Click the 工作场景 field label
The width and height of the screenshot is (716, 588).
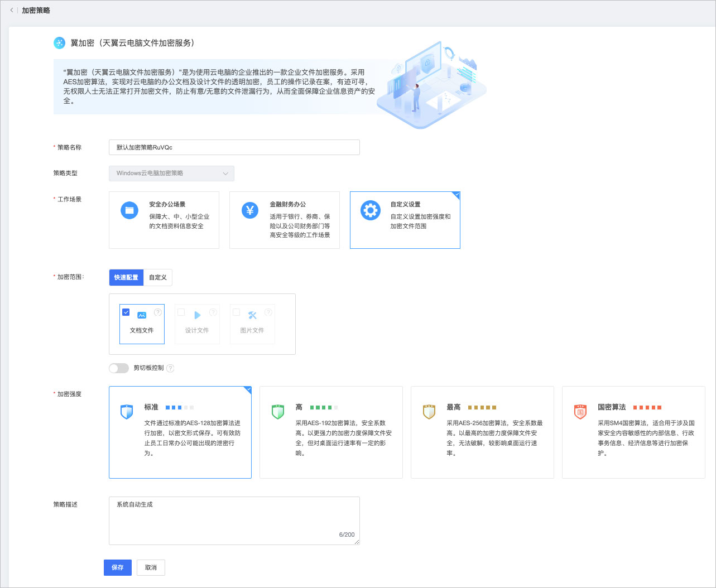tap(69, 199)
